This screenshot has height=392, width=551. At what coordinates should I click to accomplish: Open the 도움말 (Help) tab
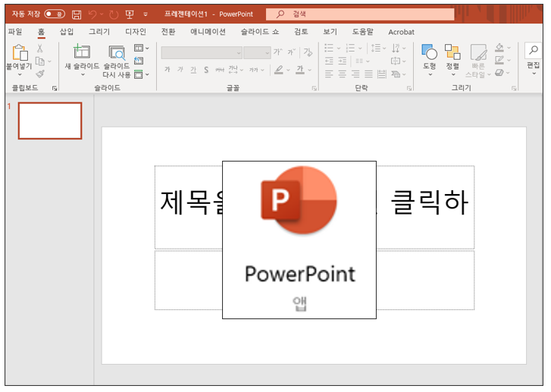362,32
